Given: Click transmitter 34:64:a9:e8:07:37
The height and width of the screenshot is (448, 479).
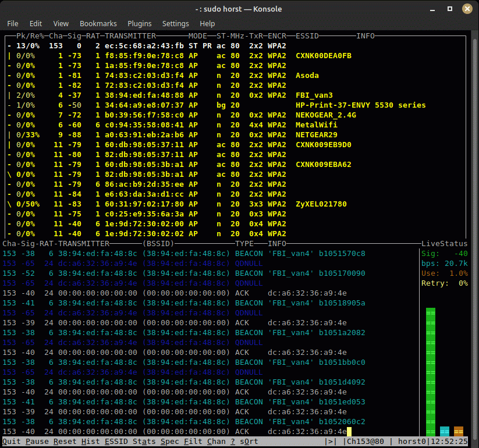Looking at the screenshot, I should click(x=144, y=105).
